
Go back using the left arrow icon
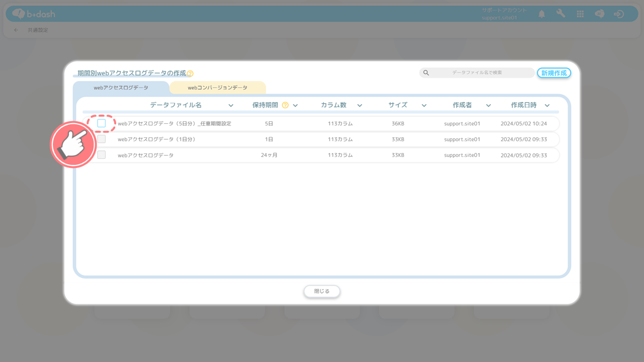coord(16,30)
